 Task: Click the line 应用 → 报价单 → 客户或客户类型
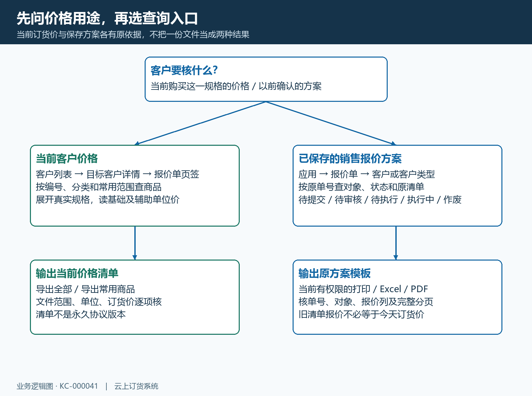click(367, 174)
